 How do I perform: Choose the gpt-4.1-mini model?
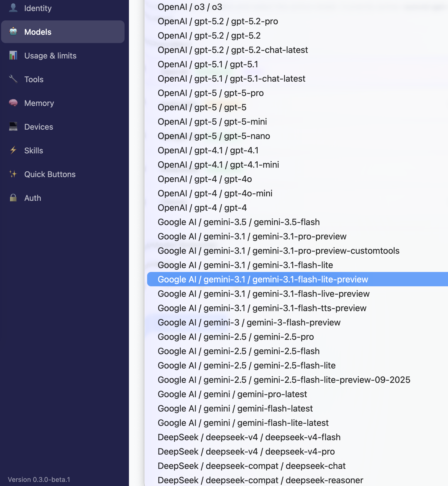pos(298,165)
